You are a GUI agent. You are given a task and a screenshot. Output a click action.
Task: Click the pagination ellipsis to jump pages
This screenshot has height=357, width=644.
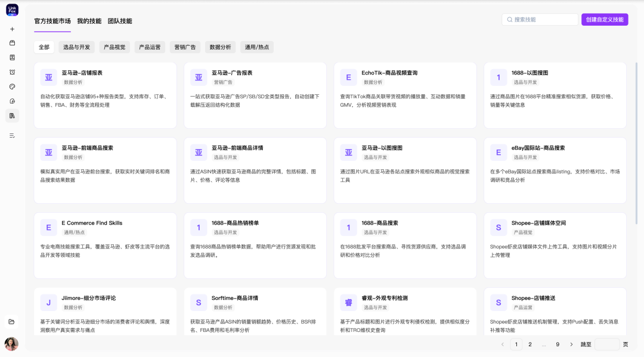pos(544,344)
